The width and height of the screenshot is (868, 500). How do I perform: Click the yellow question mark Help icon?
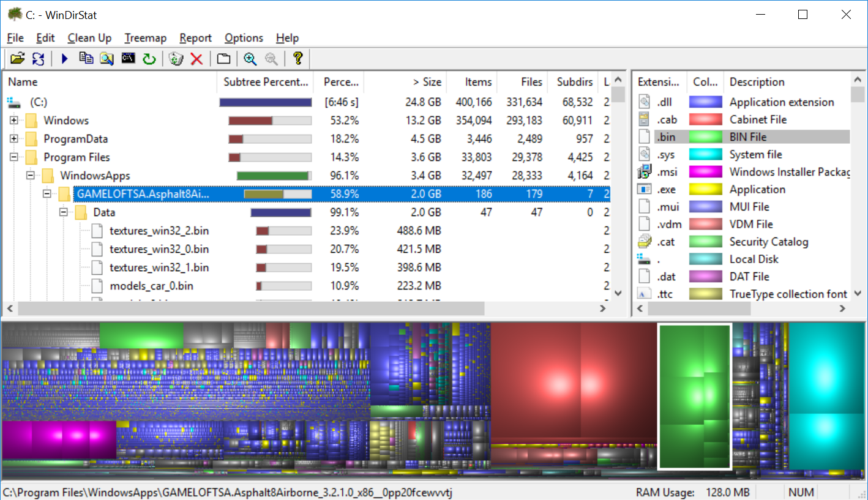[x=298, y=59]
